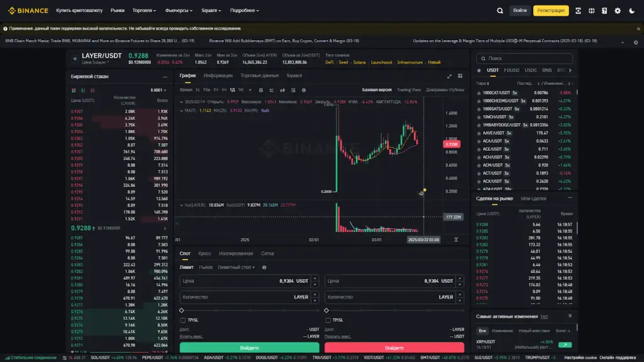644x362 pixels.
Task: Switch chart to Диаграммы глубины
Action: pyautogui.click(x=445, y=90)
